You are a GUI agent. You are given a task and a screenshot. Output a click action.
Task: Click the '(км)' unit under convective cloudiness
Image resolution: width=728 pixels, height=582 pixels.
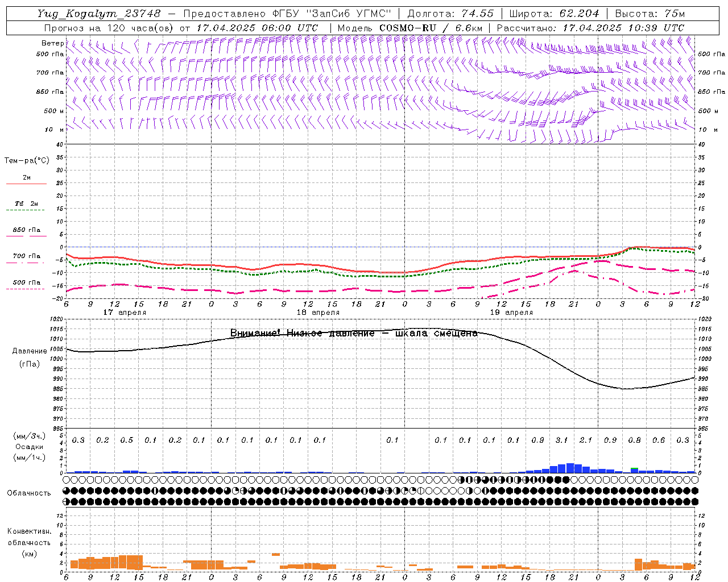click(x=30, y=554)
